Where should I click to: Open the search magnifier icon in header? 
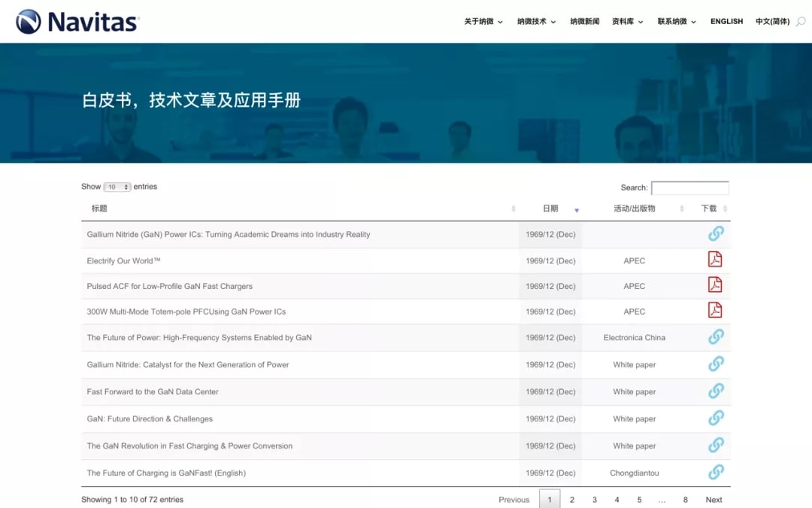point(801,22)
